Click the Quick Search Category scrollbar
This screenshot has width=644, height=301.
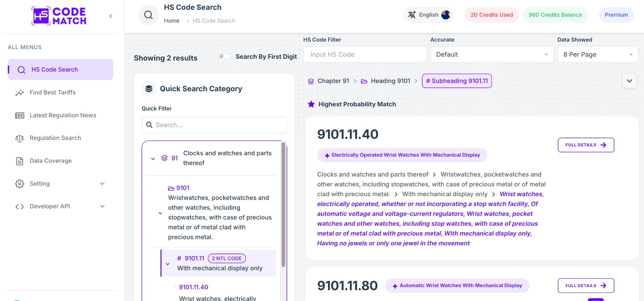[x=283, y=205]
